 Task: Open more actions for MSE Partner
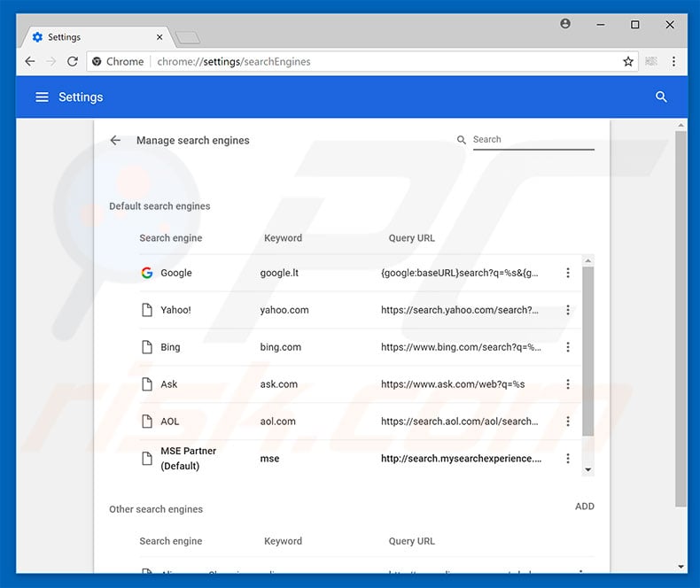(567, 458)
